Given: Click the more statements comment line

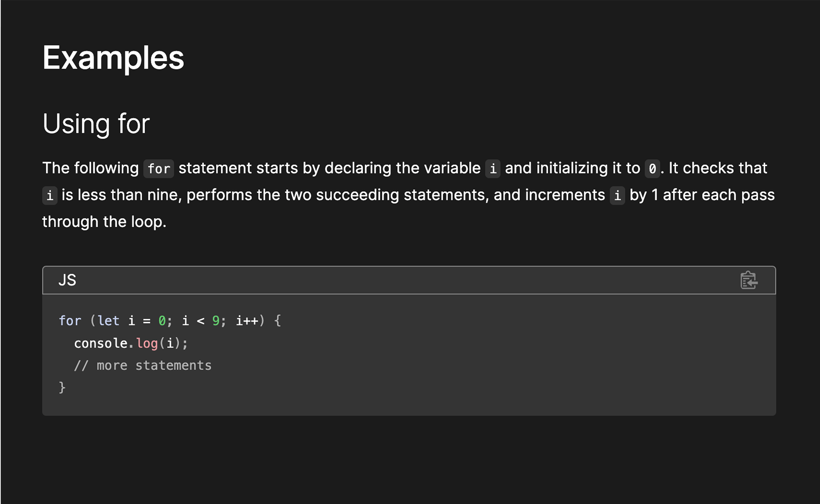Looking at the screenshot, I should [x=142, y=365].
